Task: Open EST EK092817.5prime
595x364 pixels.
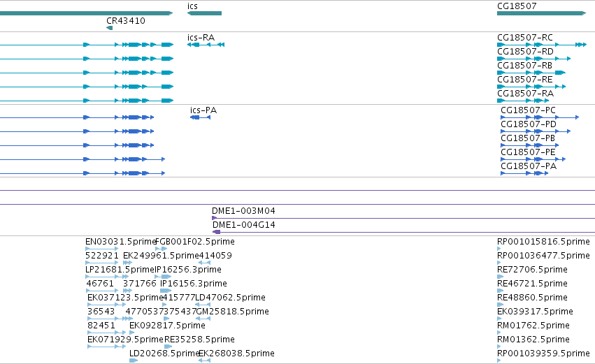Action: pos(167,326)
